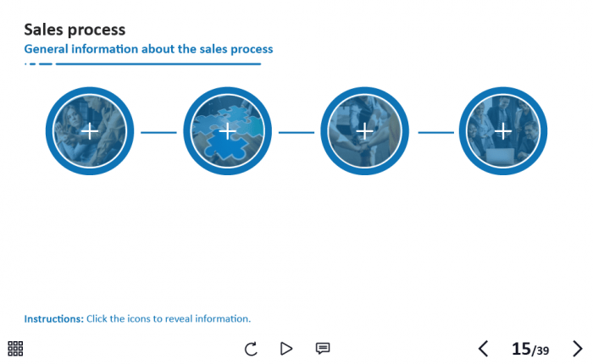This screenshot has height=364, width=593.
Task: Expand the first circle with plus sign
Action: coord(89,131)
